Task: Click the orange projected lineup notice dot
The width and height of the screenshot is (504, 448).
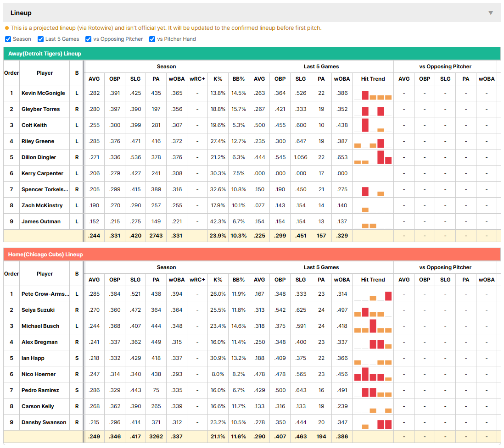Action: [7, 28]
